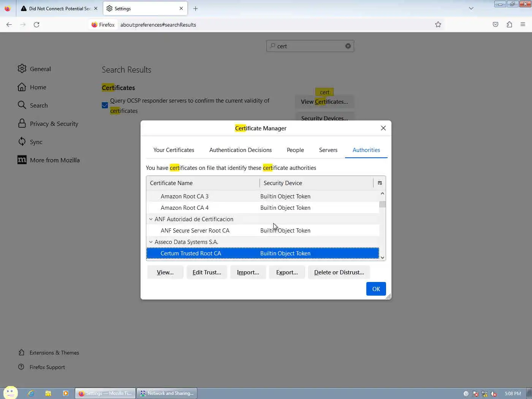Select Amazon Root CA 3 row

coord(263,196)
